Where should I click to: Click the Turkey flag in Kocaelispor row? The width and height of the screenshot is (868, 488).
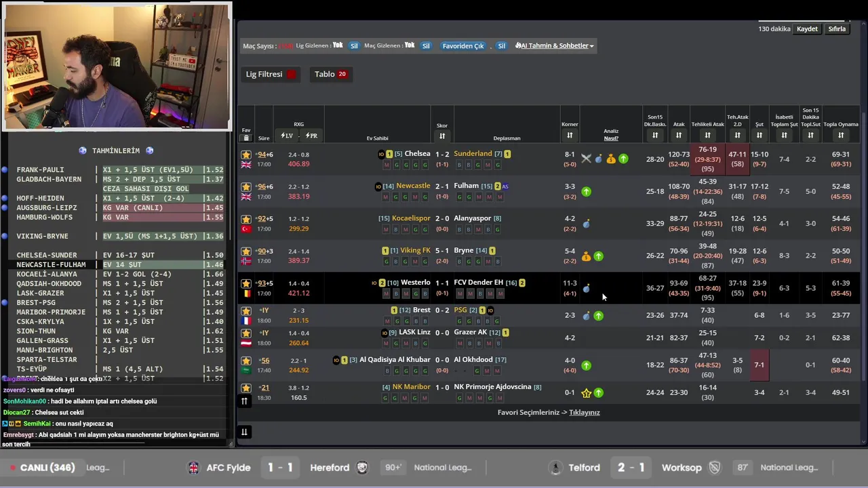(245, 229)
